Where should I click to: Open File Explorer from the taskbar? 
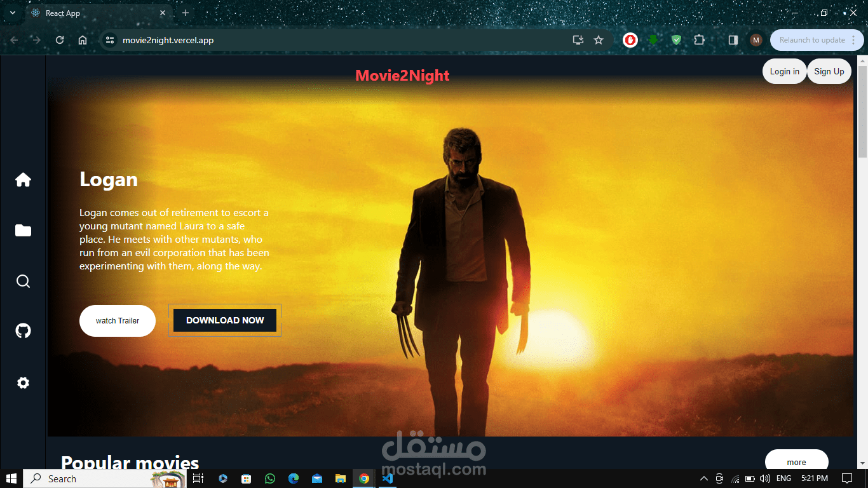pos(341,478)
